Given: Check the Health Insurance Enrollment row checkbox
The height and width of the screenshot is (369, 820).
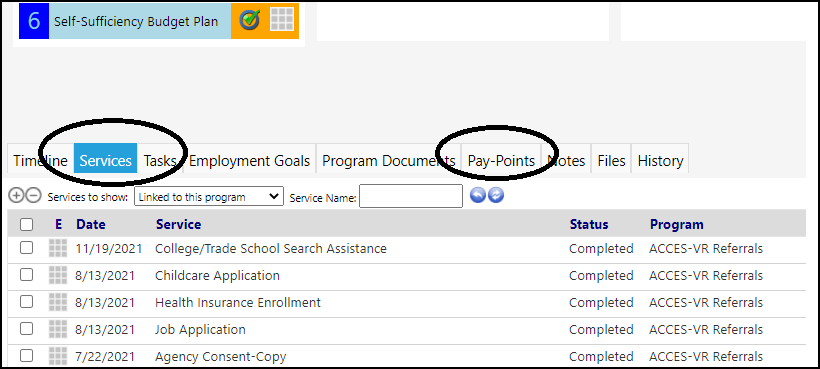Looking at the screenshot, I should coord(26,302).
